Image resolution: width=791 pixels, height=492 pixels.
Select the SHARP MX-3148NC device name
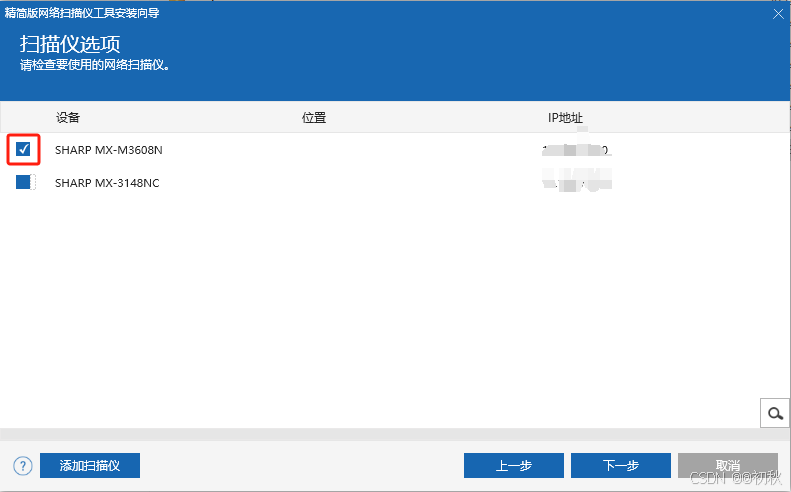(x=107, y=183)
